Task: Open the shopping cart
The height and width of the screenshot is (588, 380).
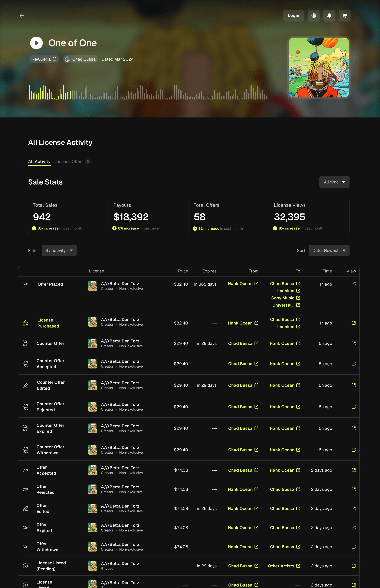Action: [x=344, y=15]
